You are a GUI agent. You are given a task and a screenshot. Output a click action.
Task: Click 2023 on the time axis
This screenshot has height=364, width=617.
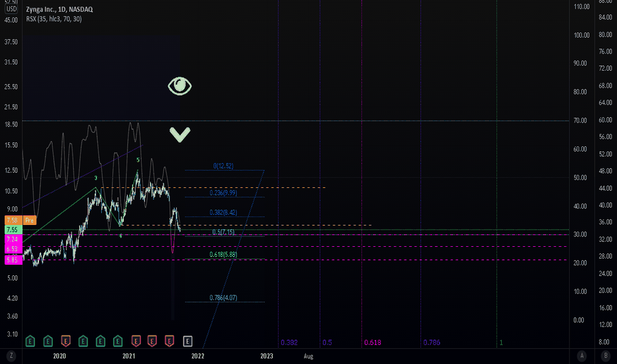coord(267,356)
